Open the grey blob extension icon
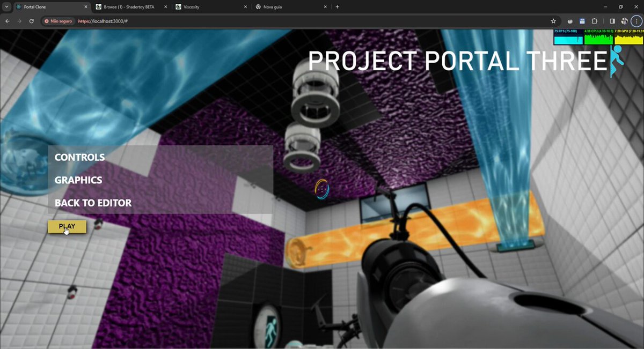644x349 pixels. click(x=571, y=21)
